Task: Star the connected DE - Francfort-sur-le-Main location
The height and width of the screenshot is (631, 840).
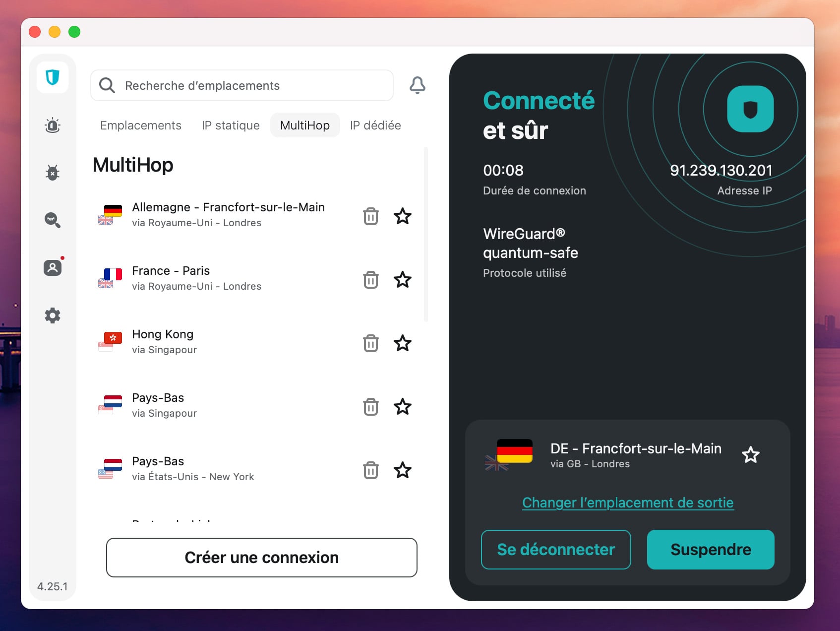Action: [751, 454]
